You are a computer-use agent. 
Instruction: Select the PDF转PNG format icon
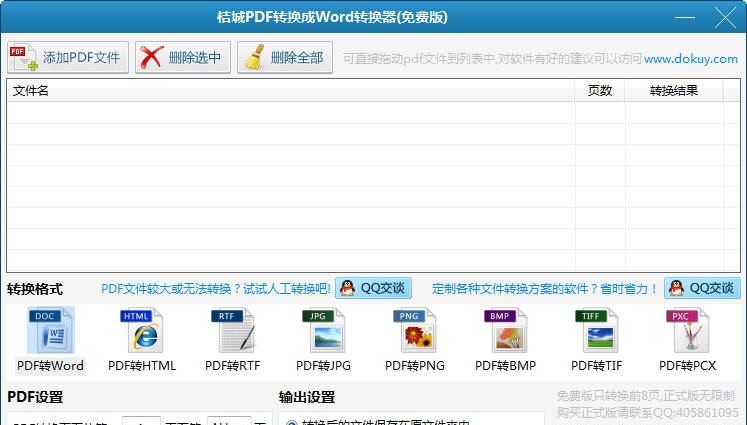click(x=415, y=340)
